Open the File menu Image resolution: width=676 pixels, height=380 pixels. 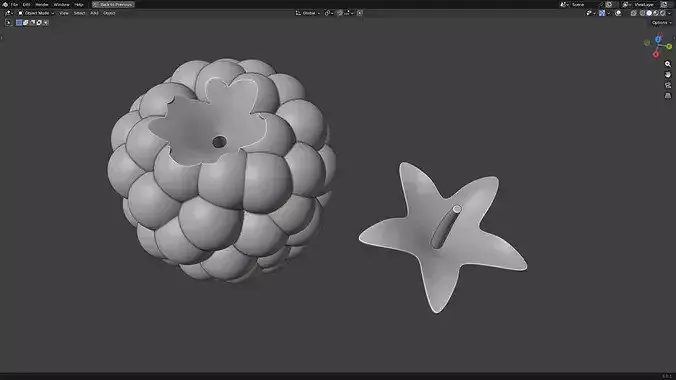pyautogui.click(x=14, y=4)
